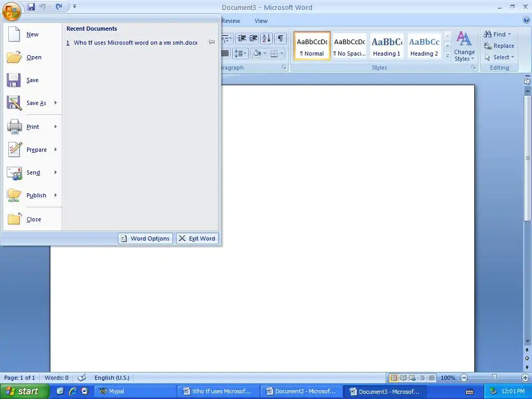The width and height of the screenshot is (532, 399).
Task: Click the Justify alignment icon
Action: [x=225, y=54]
